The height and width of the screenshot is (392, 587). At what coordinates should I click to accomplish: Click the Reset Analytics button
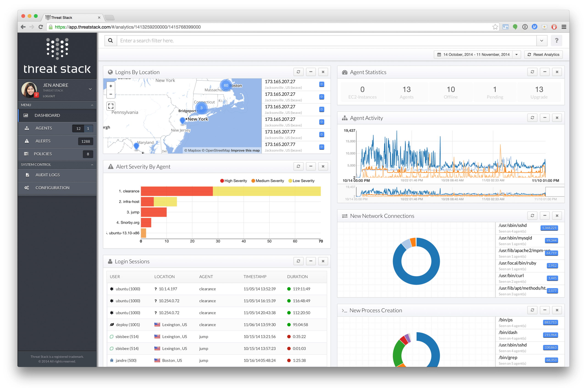pos(543,55)
